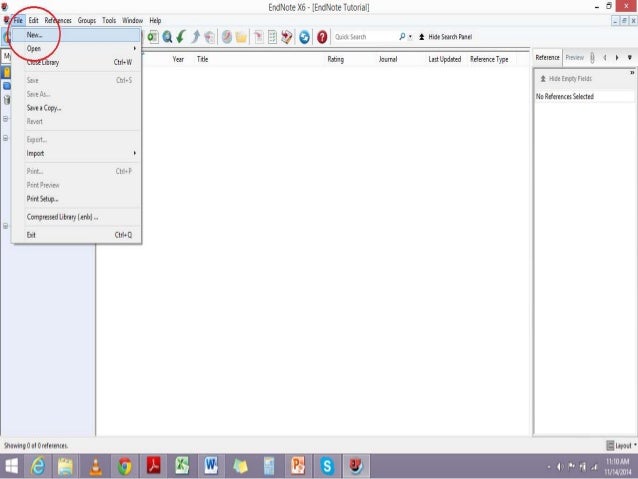Sort references by Year column header

[x=178, y=59]
